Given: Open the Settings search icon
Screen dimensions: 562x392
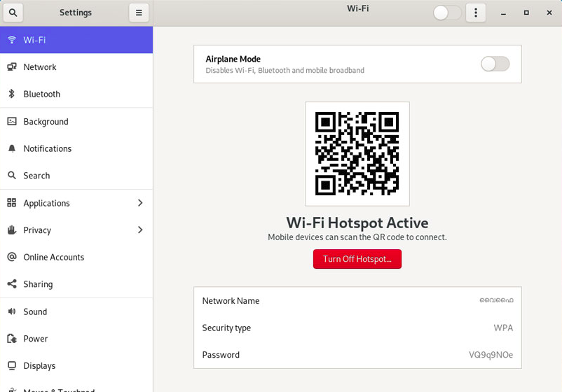Looking at the screenshot, I should tap(13, 13).
